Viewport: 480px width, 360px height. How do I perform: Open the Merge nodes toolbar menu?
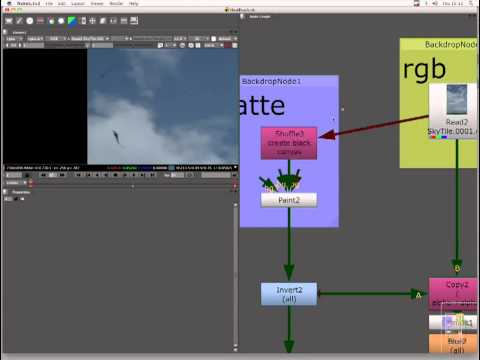82,21
